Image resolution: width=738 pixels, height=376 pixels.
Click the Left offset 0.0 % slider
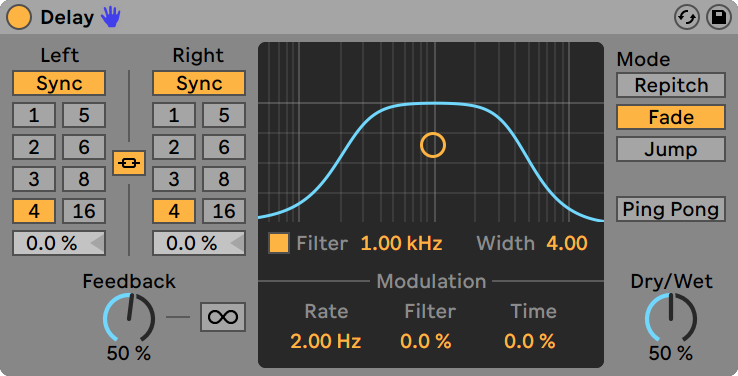59,243
